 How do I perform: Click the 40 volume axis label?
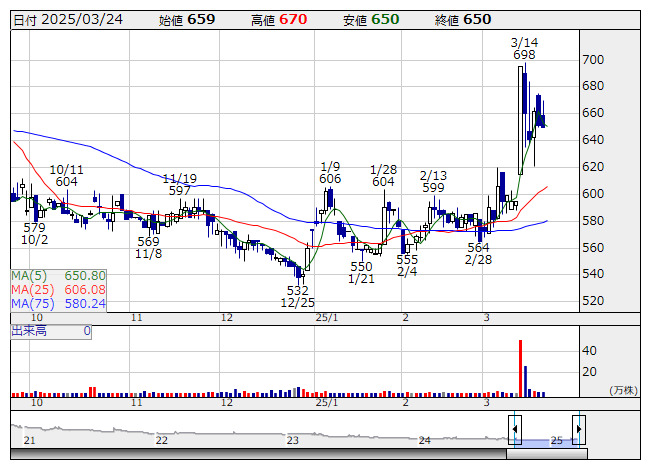point(589,351)
